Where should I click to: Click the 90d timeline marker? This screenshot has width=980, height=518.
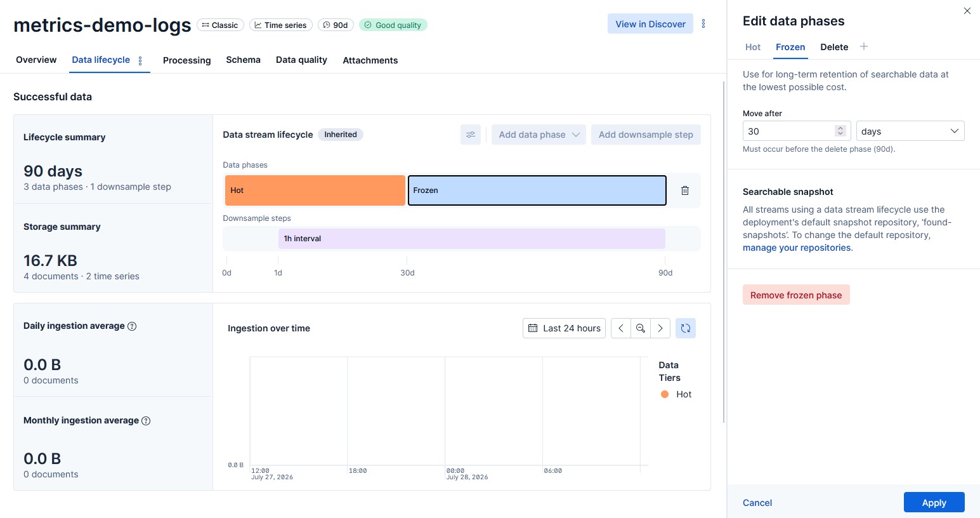[665, 273]
